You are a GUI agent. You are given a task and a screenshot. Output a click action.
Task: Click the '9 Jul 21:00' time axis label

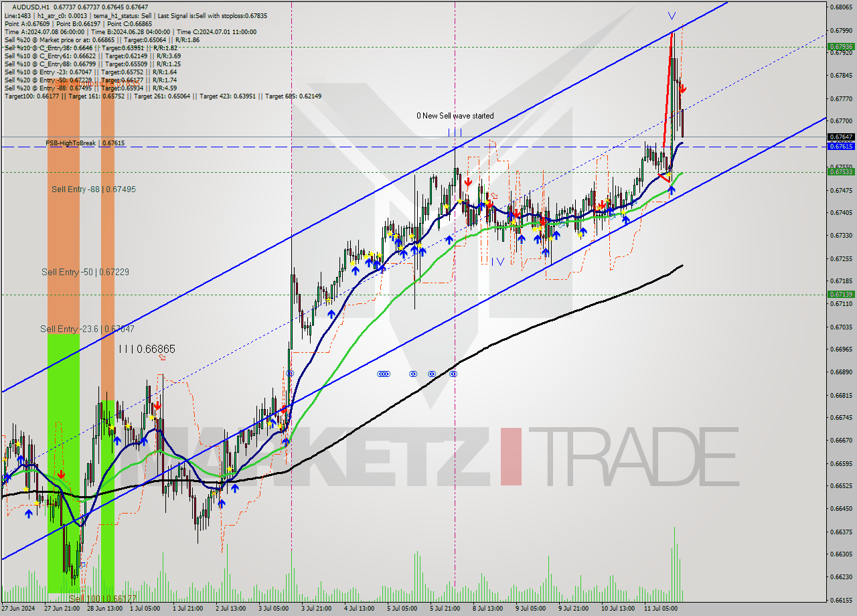click(x=574, y=609)
